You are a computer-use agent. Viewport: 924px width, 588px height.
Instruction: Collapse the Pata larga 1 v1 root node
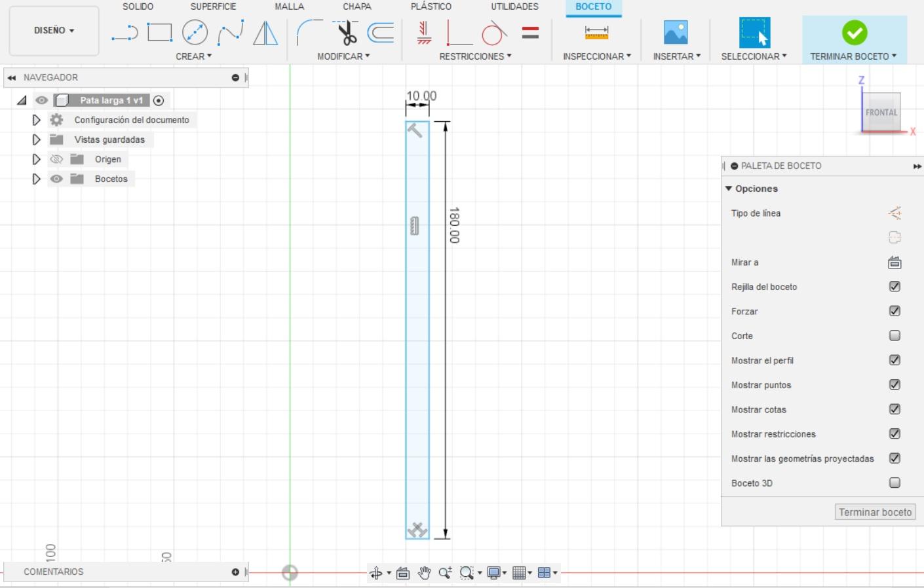tap(22, 100)
